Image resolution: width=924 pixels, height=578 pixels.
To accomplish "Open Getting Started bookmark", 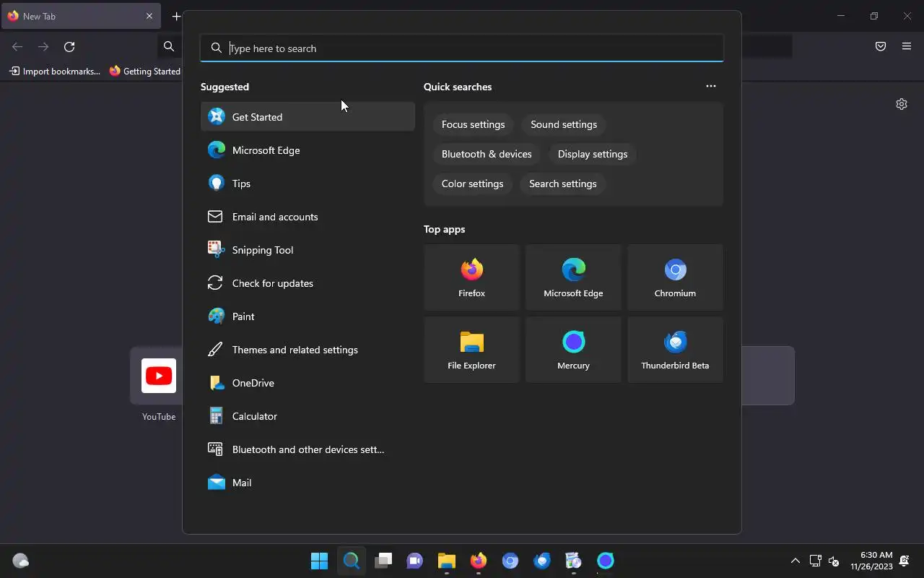I will [x=145, y=71].
